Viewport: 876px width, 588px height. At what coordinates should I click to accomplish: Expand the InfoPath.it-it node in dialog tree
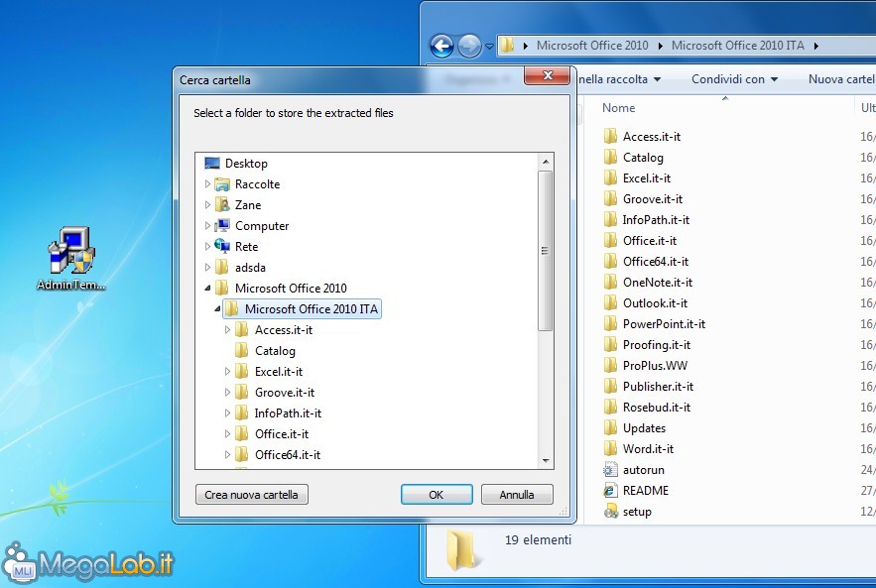pos(227,412)
